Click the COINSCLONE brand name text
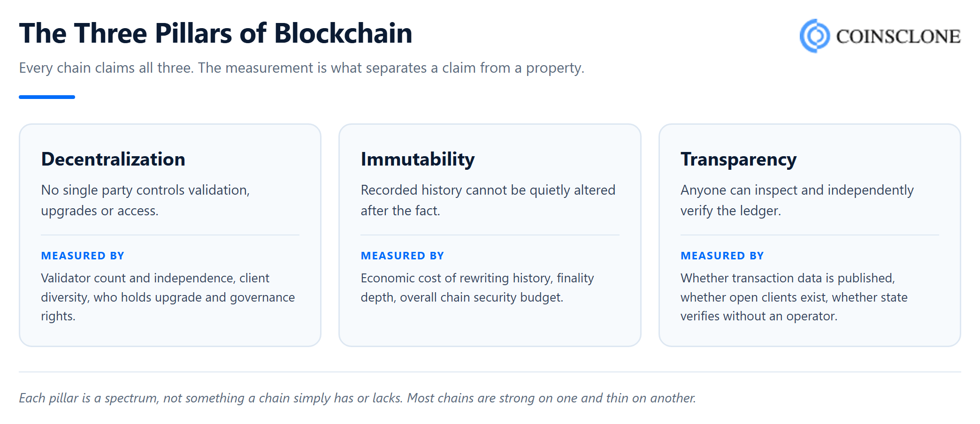980x424 pixels. coord(898,36)
